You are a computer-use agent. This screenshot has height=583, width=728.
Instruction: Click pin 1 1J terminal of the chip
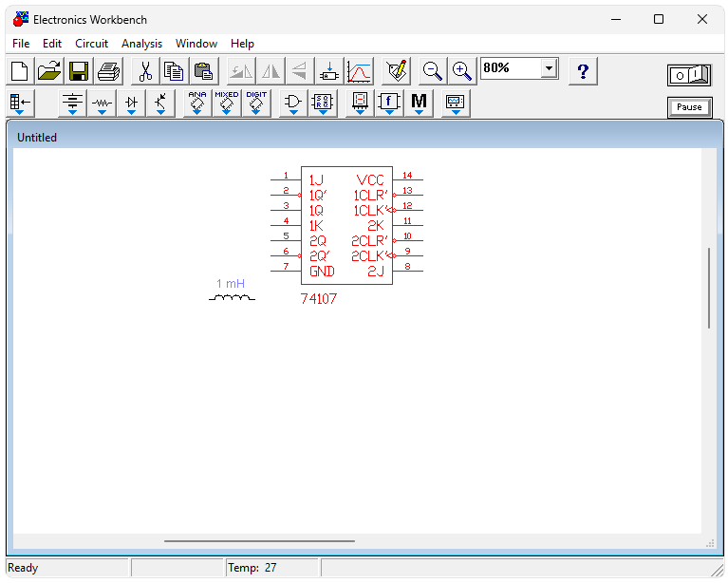point(286,179)
